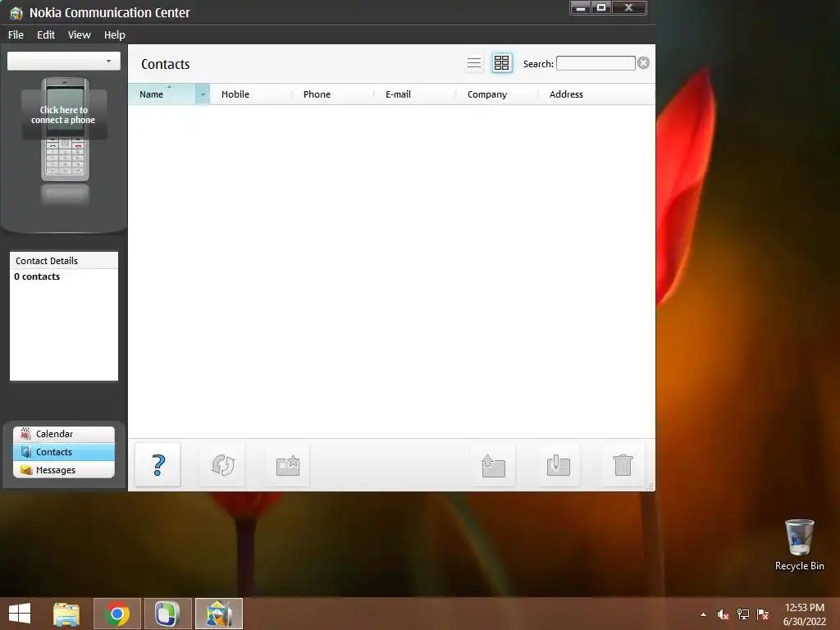
Task: Sort contacts by Mobile column
Action: [251, 94]
